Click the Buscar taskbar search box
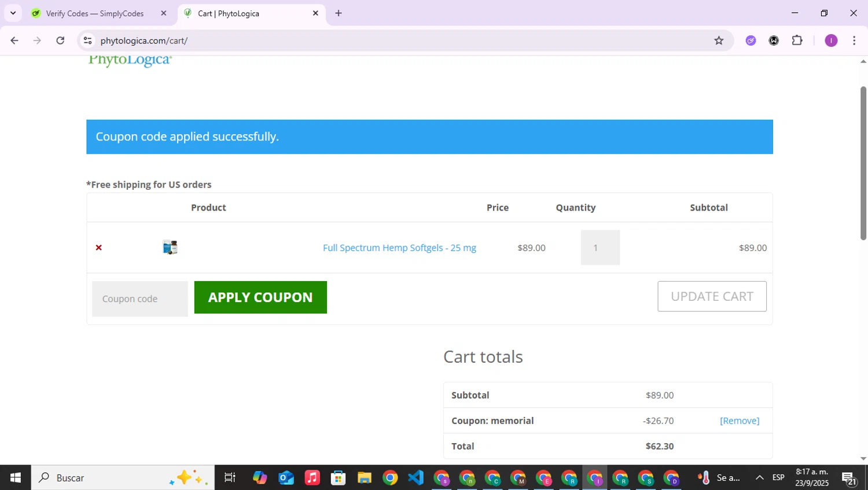 point(123,478)
